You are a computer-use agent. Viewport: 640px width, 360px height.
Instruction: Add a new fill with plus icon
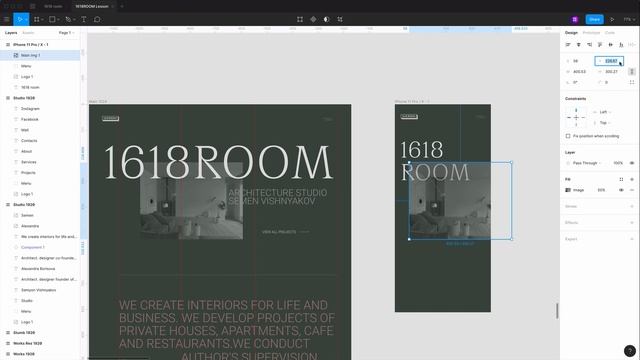point(632,179)
